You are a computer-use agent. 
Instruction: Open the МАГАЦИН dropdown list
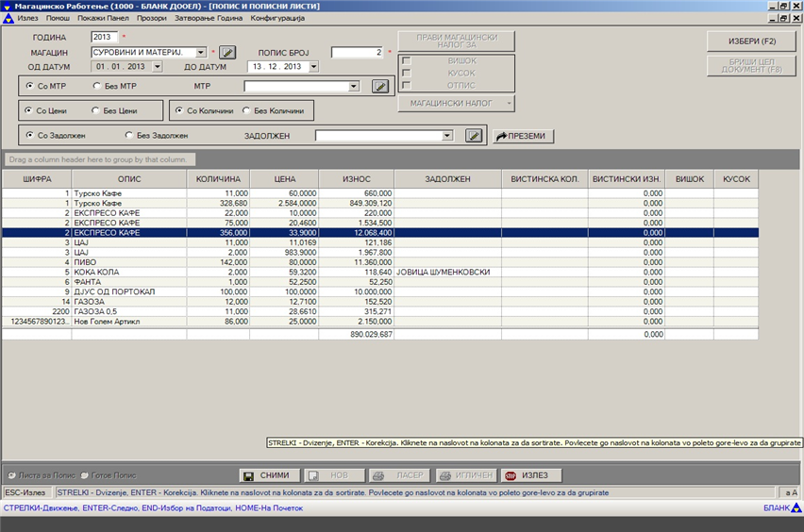click(201, 52)
